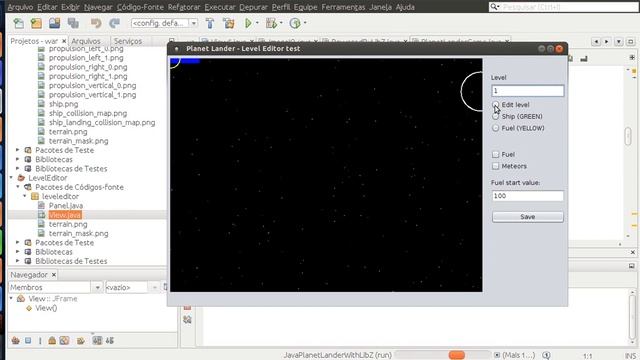The width and height of the screenshot is (640, 360).
Task: Collapse the leveleditor package node
Action: pos(25,196)
